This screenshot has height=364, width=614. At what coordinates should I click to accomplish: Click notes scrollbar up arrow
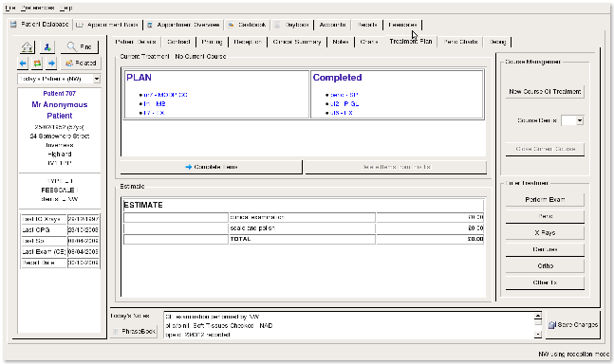[x=538, y=316]
